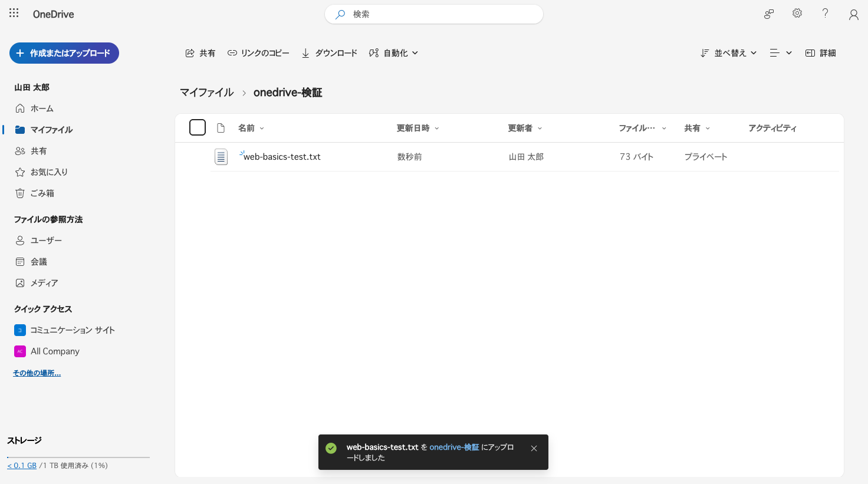Click the People user icon in sidebar
Viewport: 868px width, 484px height.
click(x=20, y=241)
